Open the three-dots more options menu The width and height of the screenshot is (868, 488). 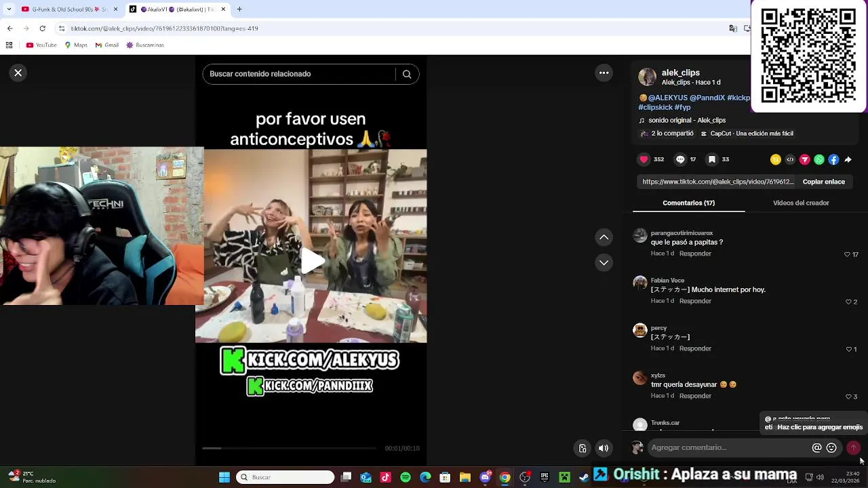pos(604,73)
